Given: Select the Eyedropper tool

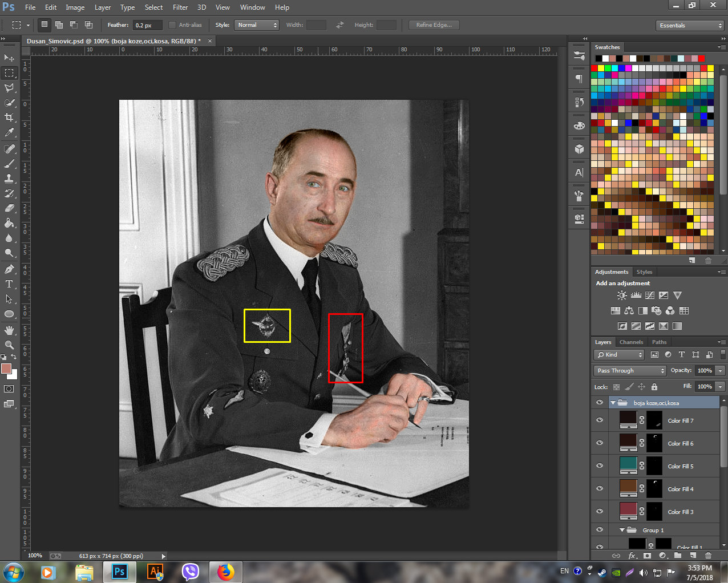Looking at the screenshot, I should coord(9,132).
